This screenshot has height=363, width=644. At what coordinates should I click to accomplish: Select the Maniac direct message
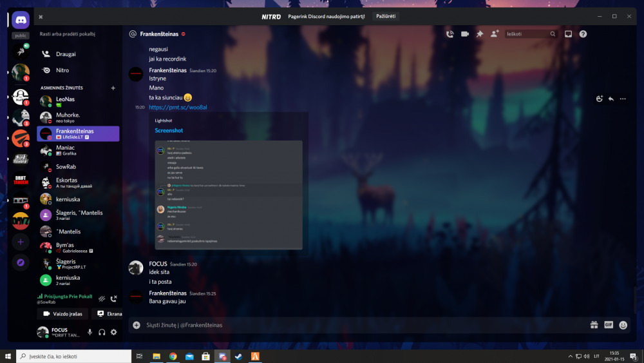point(64,150)
